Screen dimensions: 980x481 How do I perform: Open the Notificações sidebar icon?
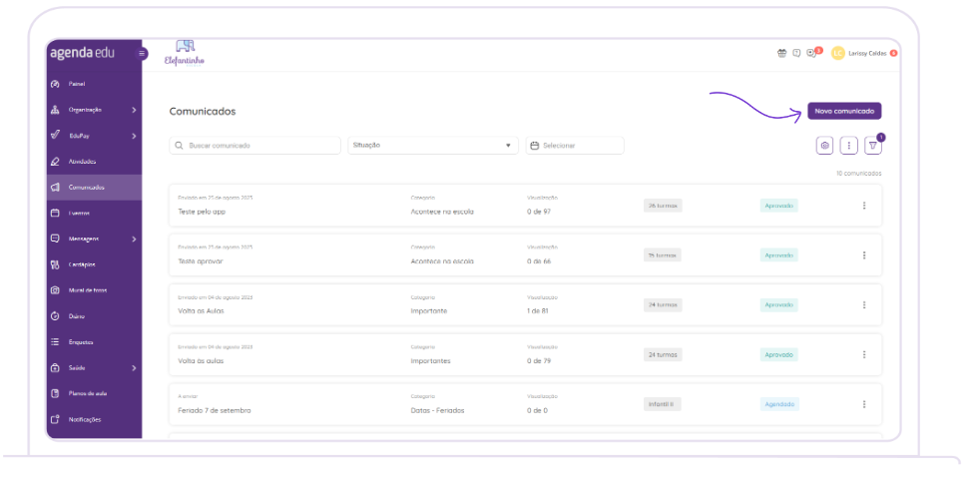55,419
